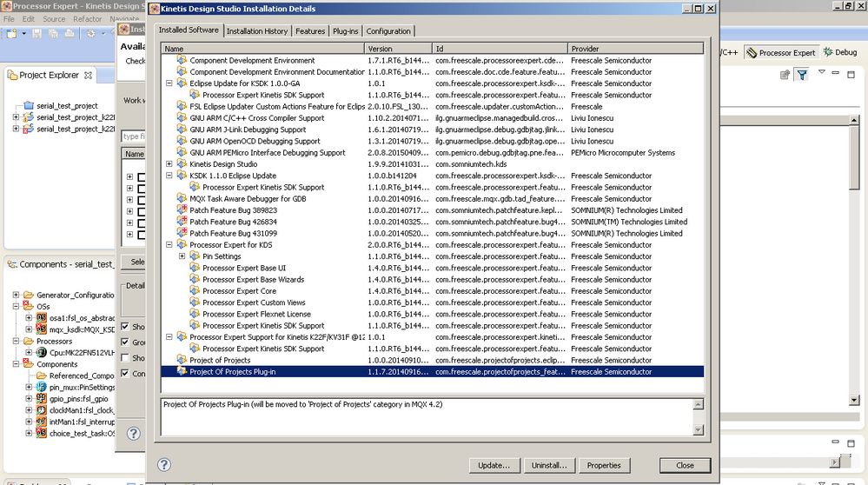
Task: Collapse KSDK 1.1.0 Eclipse Update
Action: tap(169, 176)
